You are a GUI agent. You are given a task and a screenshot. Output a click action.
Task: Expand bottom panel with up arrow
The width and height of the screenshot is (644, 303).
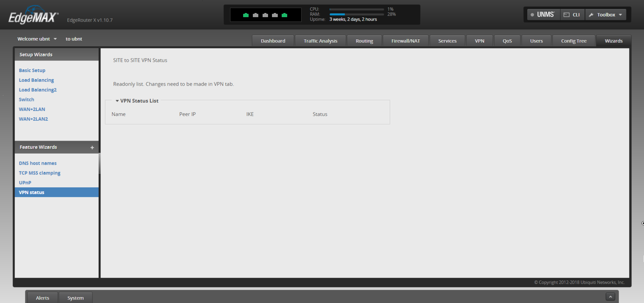coord(610,297)
